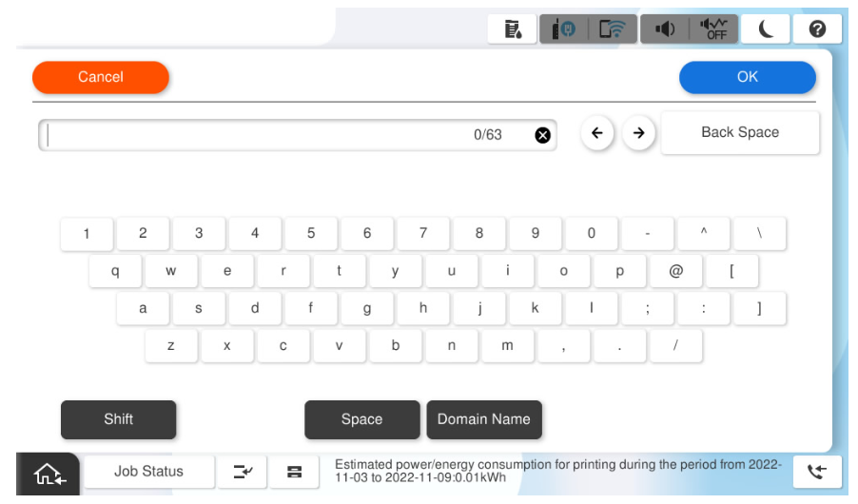Image resolution: width=858 pixels, height=504 pixels.
Task: Check the ink supply status icon
Action: 563,29
